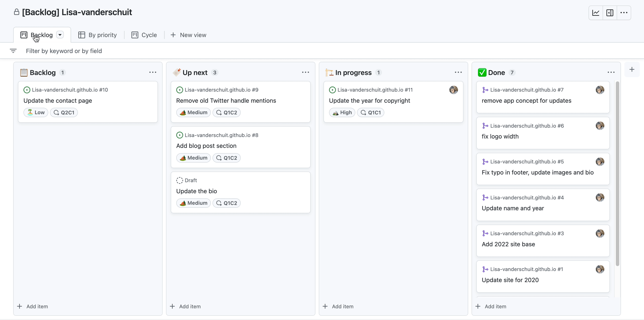Click Q2C1 iteration label on card #10
Image resolution: width=644 pixels, height=320 pixels.
point(64,113)
